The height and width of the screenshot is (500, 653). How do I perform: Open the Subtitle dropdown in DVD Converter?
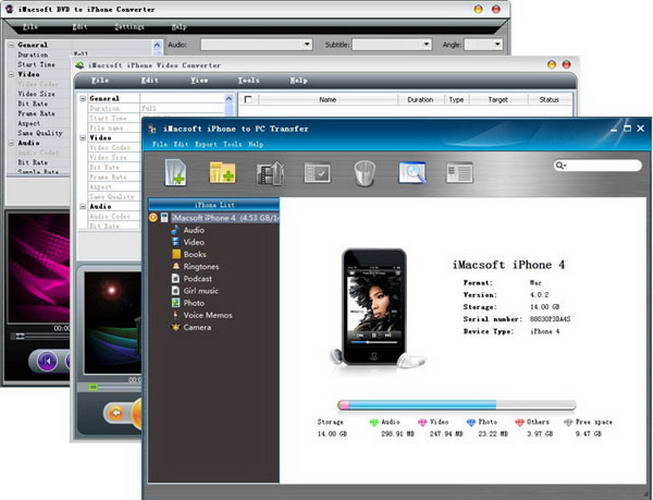pyautogui.click(x=391, y=45)
